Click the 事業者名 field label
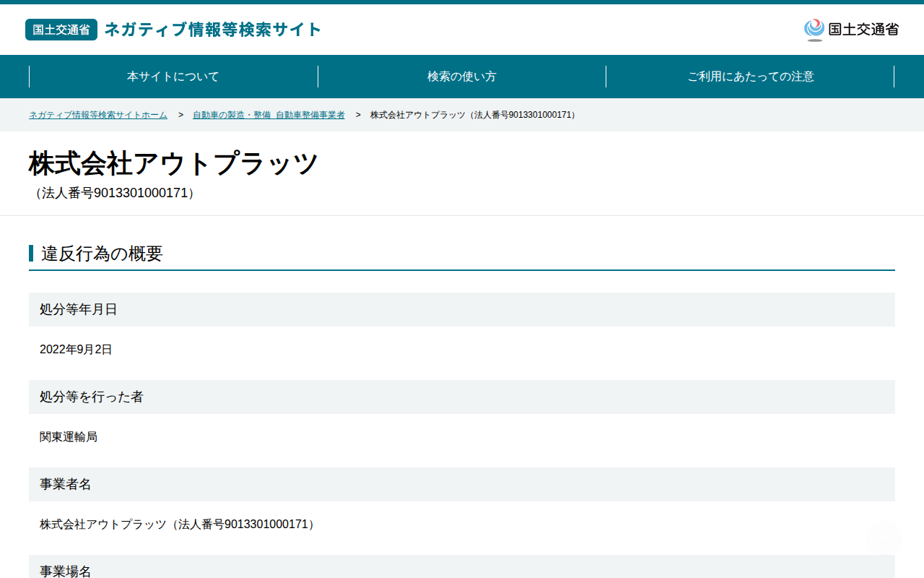 (x=66, y=485)
